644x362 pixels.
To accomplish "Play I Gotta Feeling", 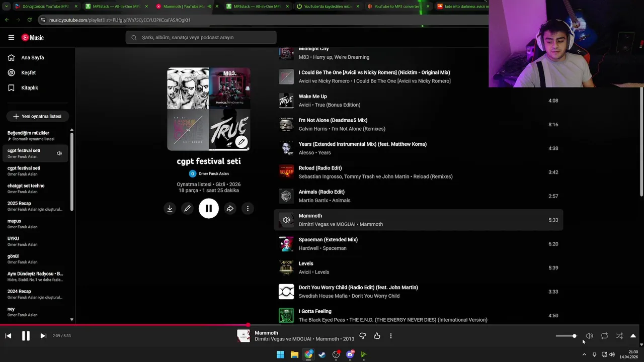I will [315, 311].
